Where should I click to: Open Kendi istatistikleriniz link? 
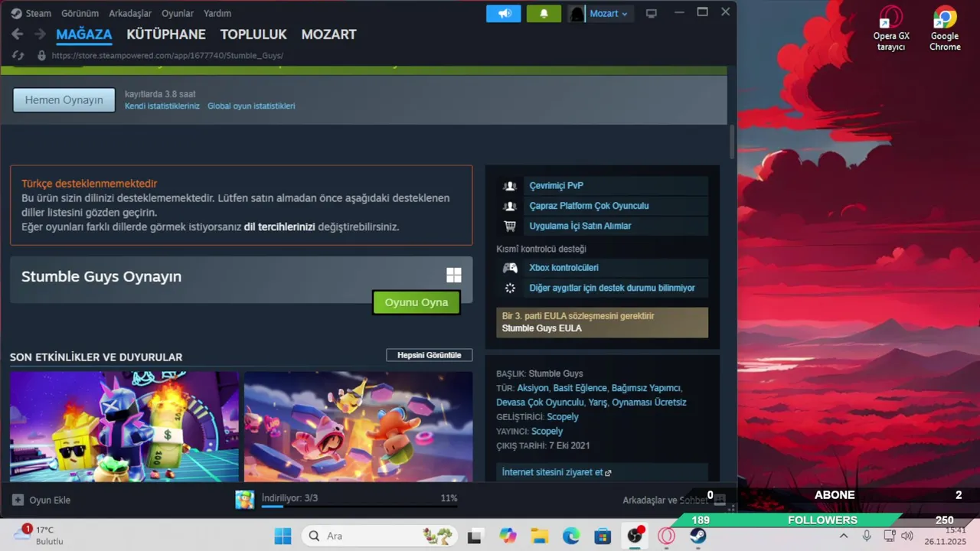click(162, 106)
